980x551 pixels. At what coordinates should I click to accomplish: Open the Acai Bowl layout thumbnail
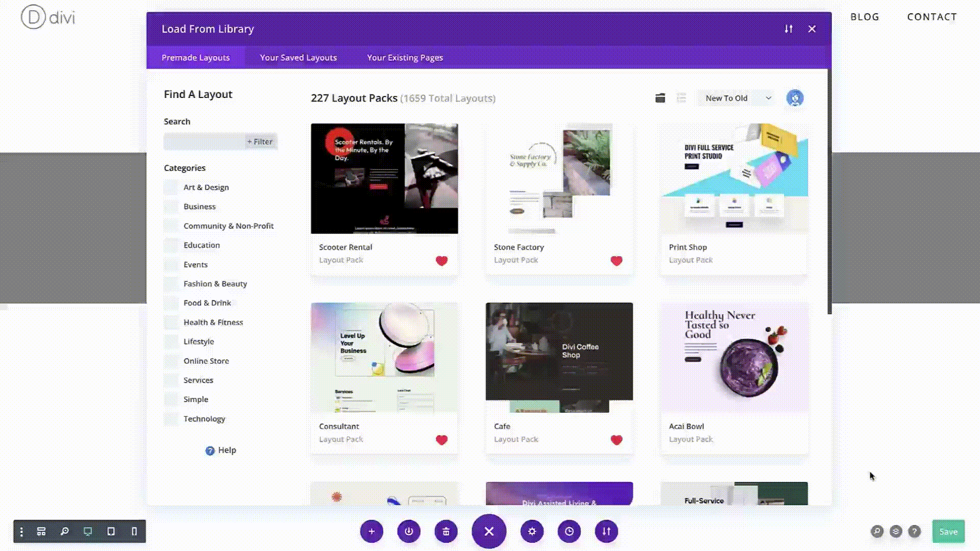pyautogui.click(x=734, y=358)
